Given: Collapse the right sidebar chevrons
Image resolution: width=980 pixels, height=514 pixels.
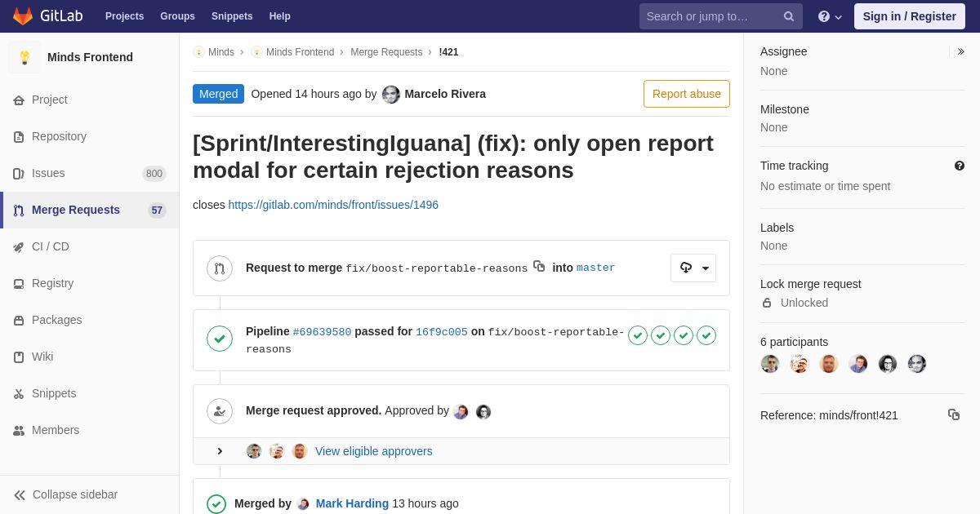Looking at the screenshot, I should coord(960,51).
